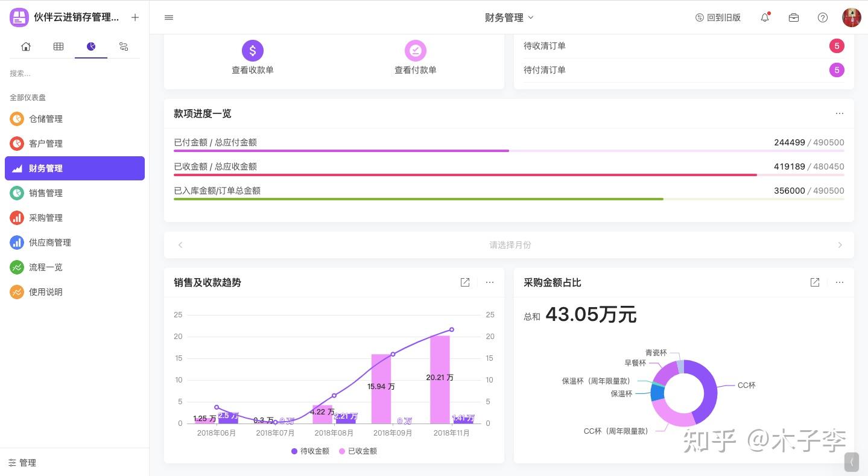Open the dashboard pie-chart icon in the sidebar
Viewport: 868px width, 476px height.
click(x=90, y=46)
